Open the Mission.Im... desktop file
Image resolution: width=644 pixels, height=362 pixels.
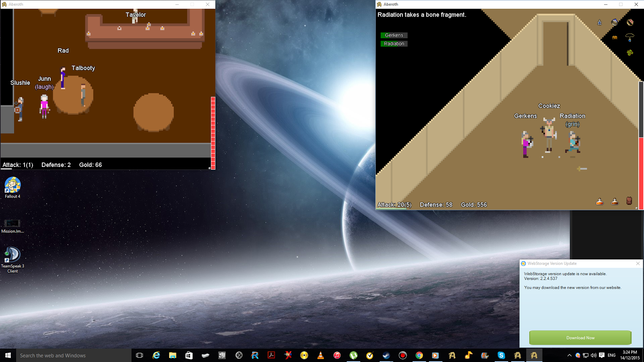tap(12, 226)
